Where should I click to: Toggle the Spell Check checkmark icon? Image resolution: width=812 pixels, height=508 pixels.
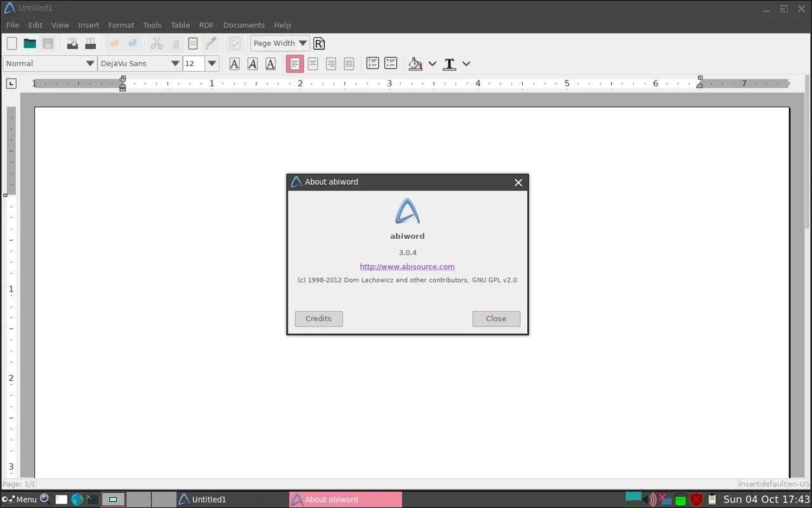235,43
